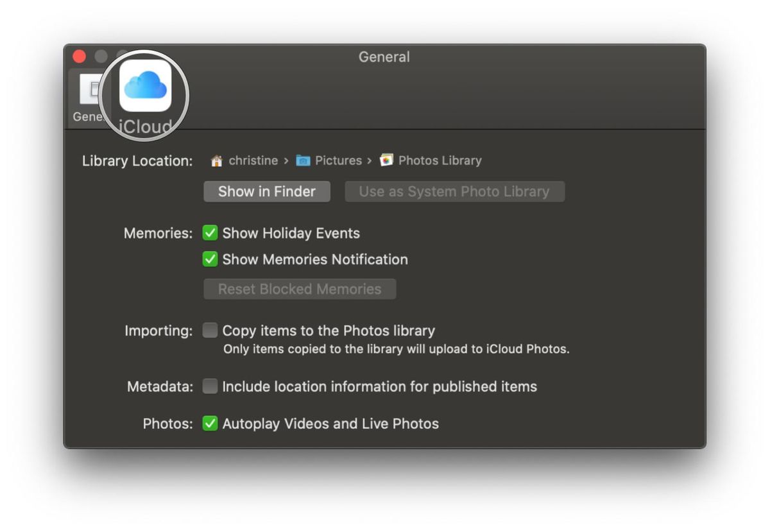Click the Show in Finder button
770x532 pixels.
(x=267, y=191)
